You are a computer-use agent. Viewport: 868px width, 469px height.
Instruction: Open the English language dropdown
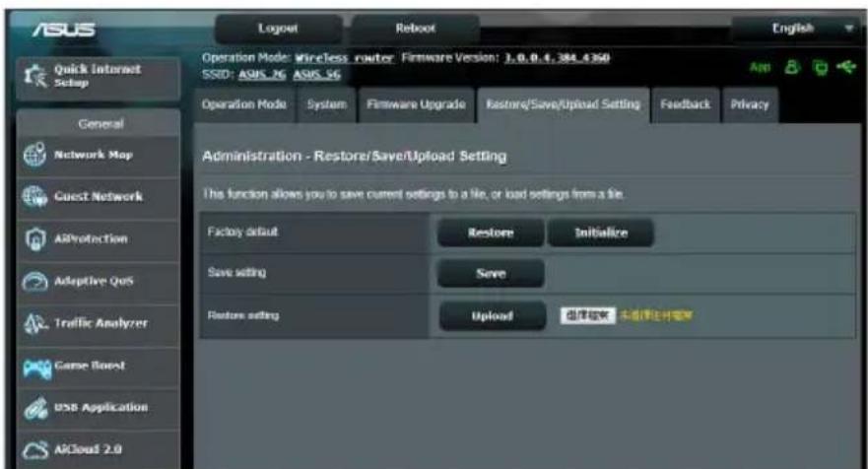(798, 29)
